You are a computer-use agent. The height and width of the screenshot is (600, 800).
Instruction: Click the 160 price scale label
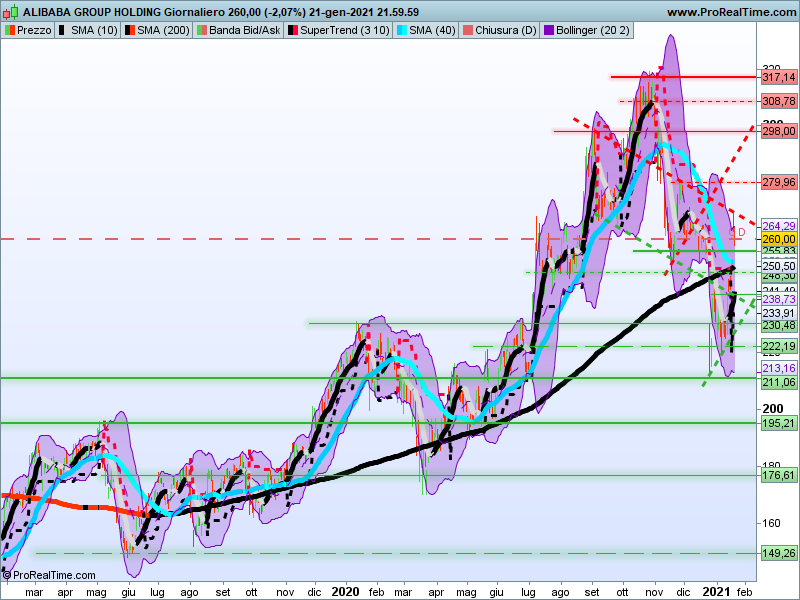pyautogui.click(x=772, y=523)
